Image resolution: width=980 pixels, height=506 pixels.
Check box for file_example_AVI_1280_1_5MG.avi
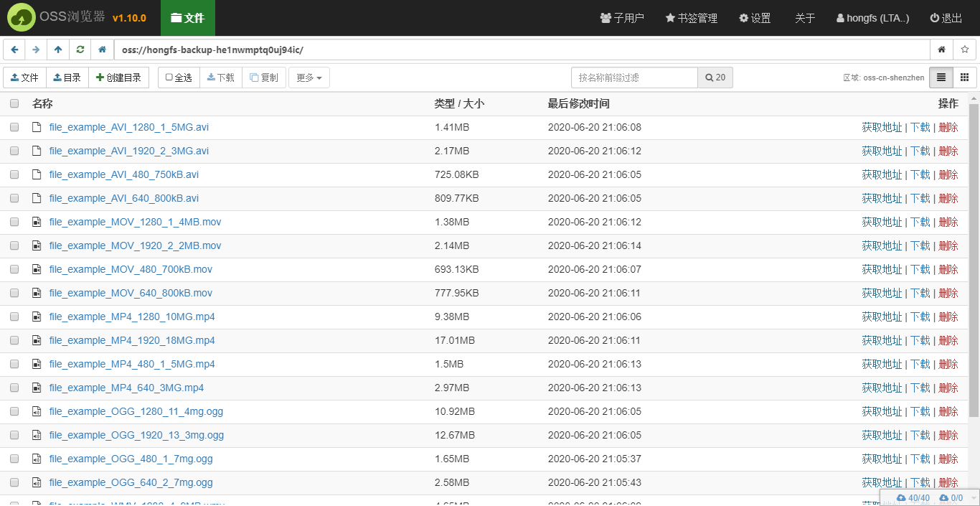pos(14,127)
